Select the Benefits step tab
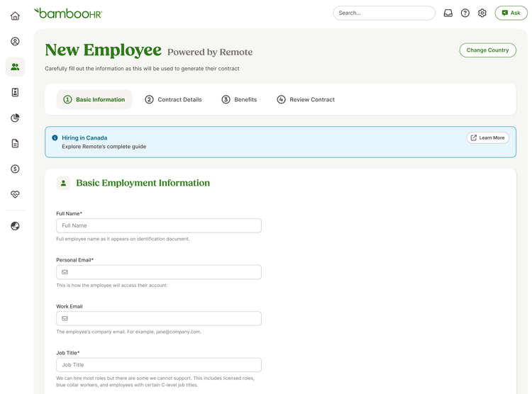This screenshot has width=532, height=394. 239,99
